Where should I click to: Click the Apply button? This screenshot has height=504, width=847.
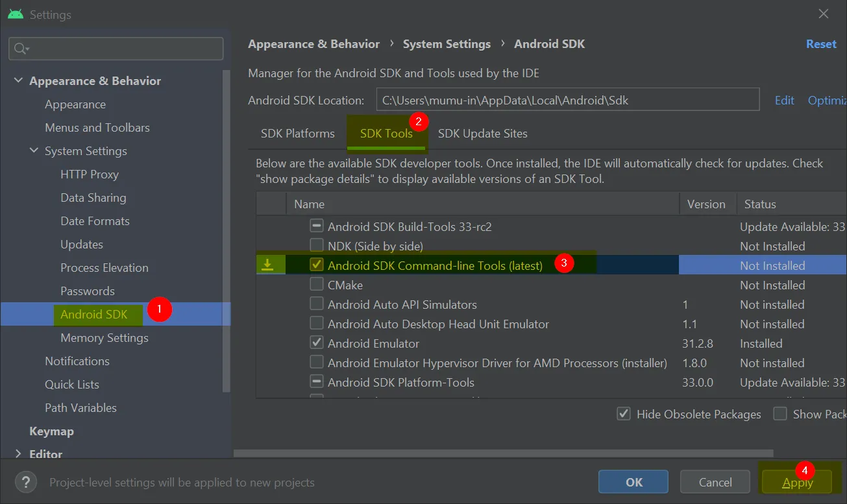pyautogui.click(x=797, y=482)
